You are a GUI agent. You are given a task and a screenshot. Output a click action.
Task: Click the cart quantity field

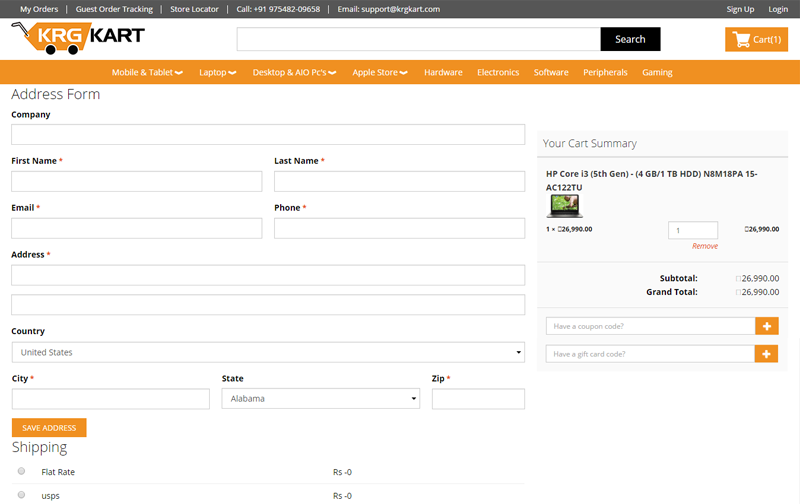click(693, 230)
